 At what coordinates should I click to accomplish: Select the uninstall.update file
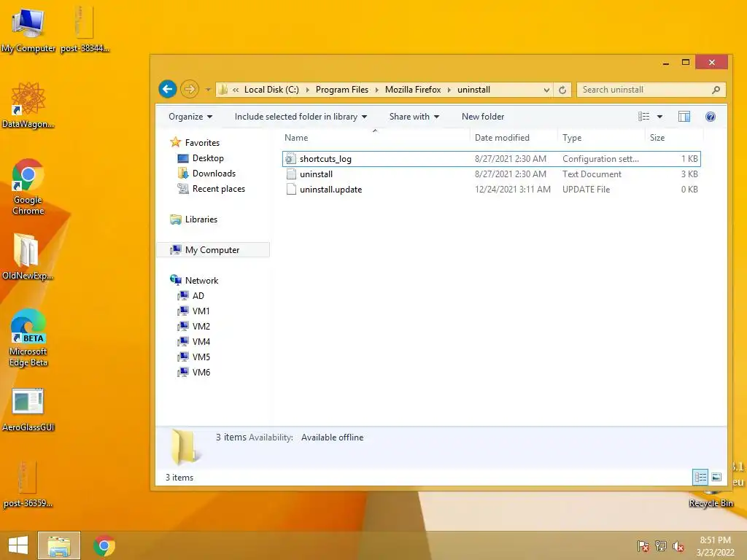(x=491, y=189)
